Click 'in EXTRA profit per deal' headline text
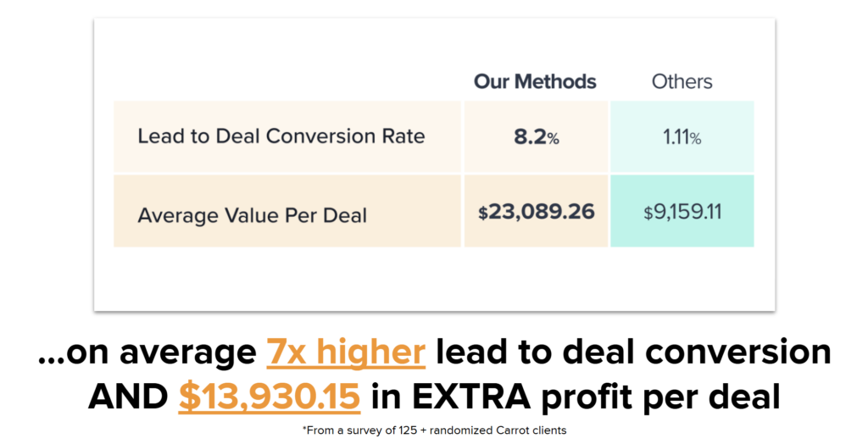868x444 pixels. click(x=576, y=397)
